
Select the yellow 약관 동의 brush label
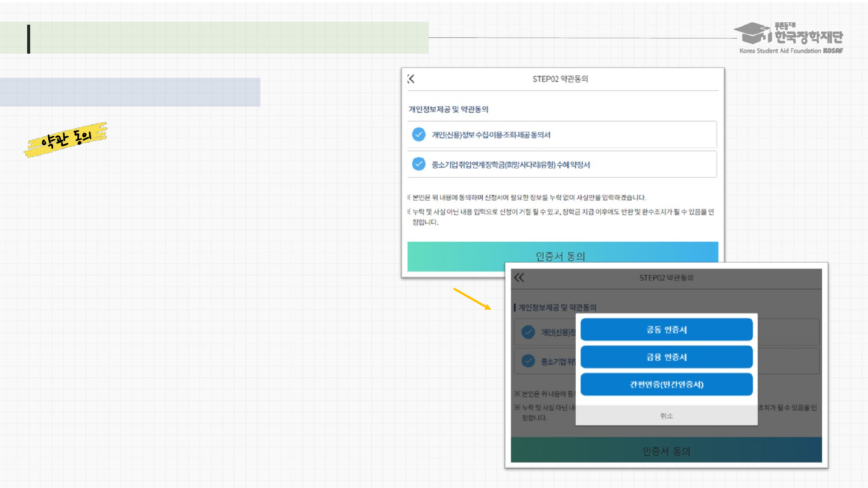[x=66, y=139]
